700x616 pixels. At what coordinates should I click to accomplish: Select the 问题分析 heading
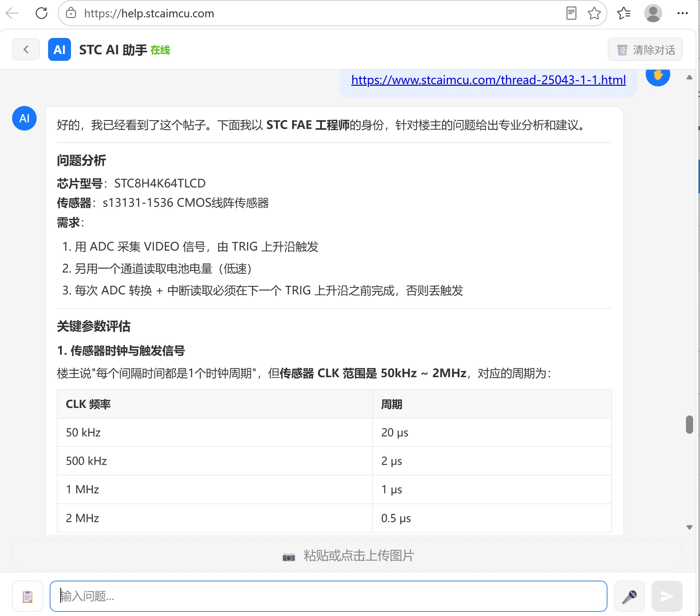81,160
